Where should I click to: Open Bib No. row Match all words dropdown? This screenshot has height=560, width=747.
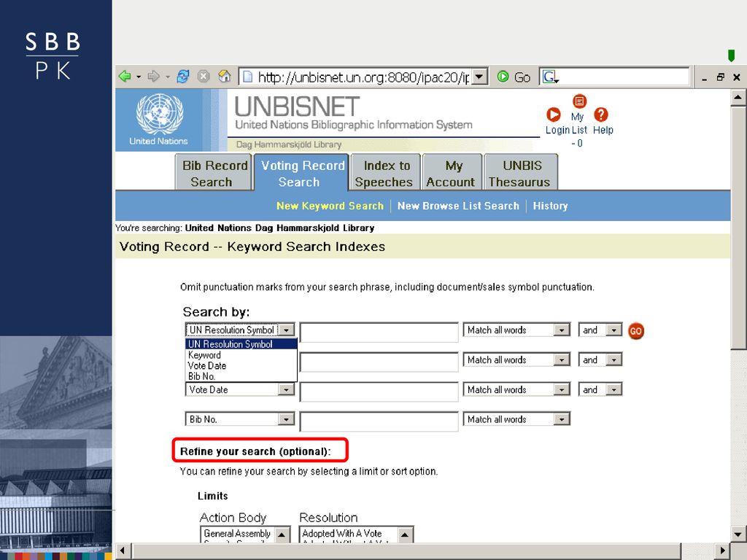click(562, 419)
